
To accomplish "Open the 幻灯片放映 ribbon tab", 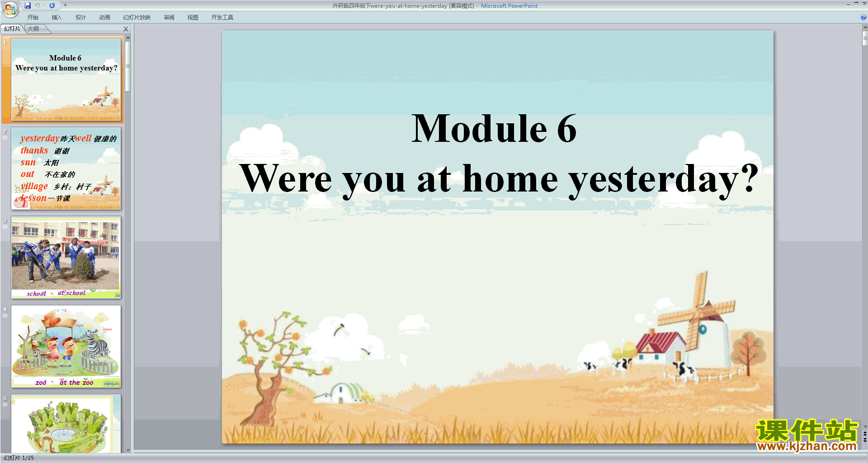I will 137,18.
